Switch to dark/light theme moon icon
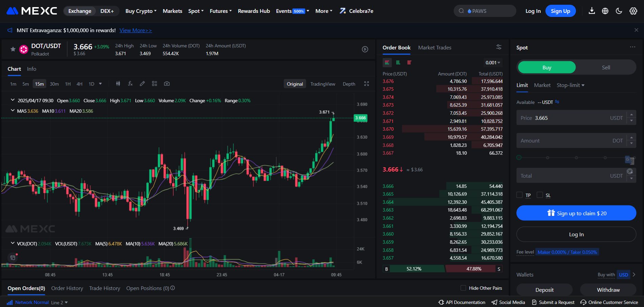The height and width of the screenshot is (307, 644). coord(619,11)
